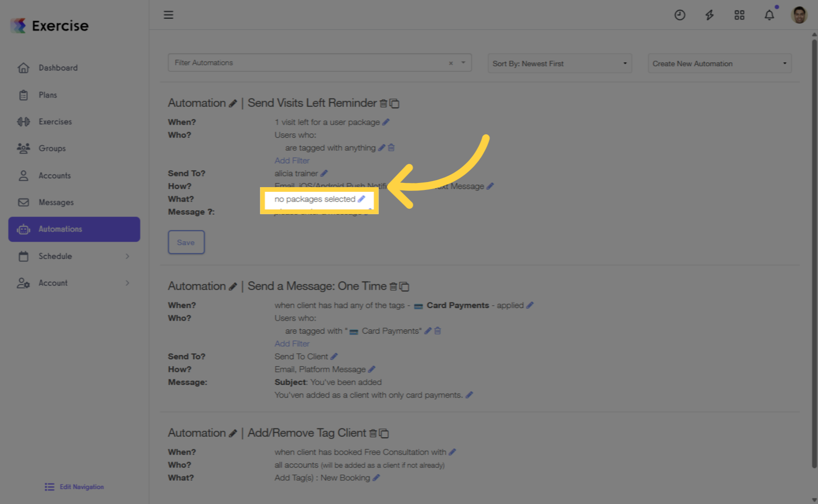
Task: Edit the 'Add Tag(s) : New Booking' action
Action: [x=376, y=478]
